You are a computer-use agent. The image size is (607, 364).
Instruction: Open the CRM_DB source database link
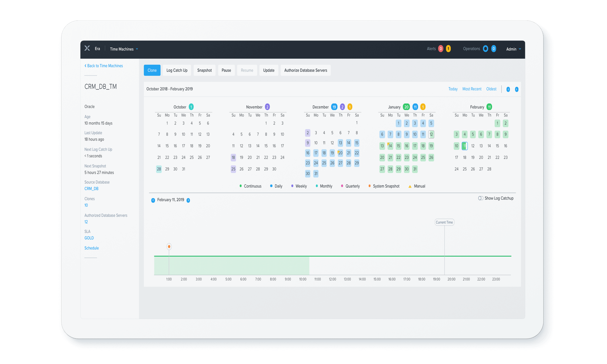pyautogui.click(x=91, y=189)
